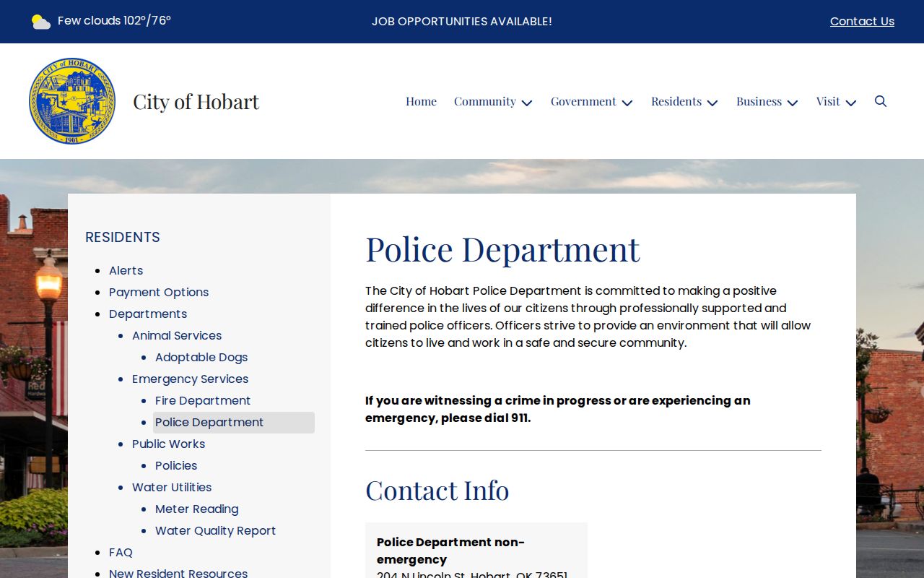Open Emergency Services section link
Image resolution: width=924 pixels, height=578 pixels.
pyautogui.click(x=190, y=379)
